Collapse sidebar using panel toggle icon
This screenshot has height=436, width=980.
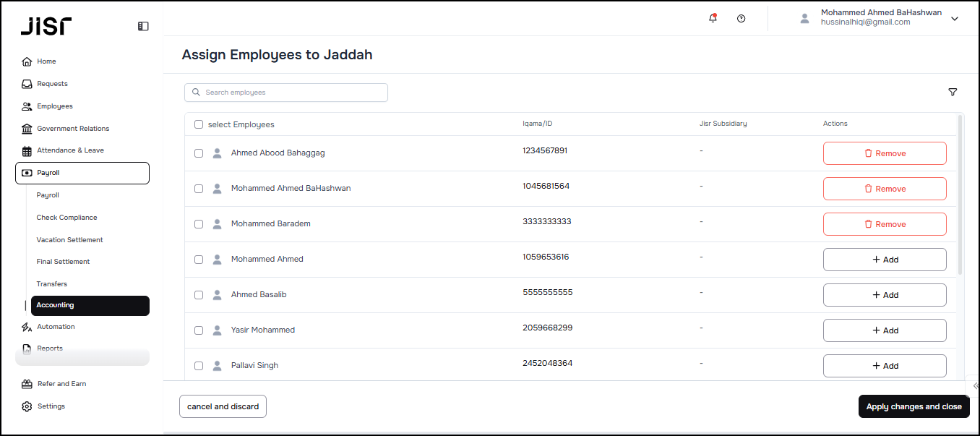click(143, 26)
